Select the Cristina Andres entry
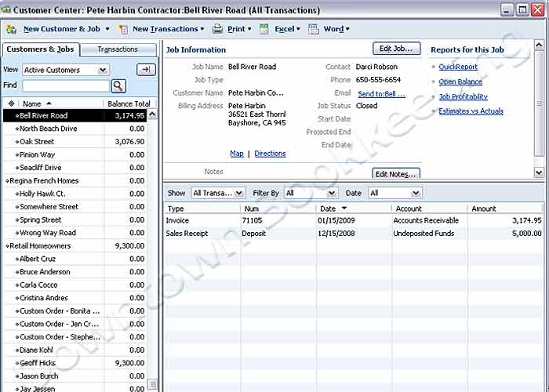This screenshot has height=392, width=549. [x=75, y=297]
